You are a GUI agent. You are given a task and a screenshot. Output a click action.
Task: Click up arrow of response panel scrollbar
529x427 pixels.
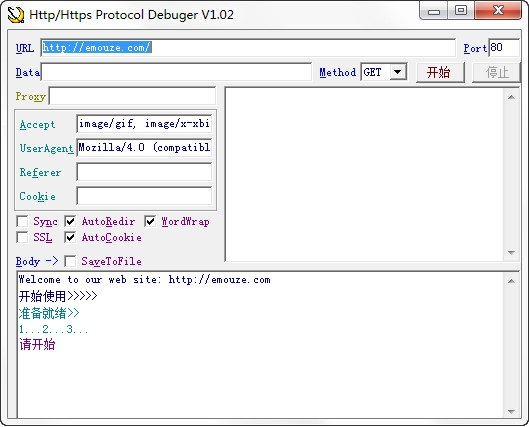click(x=511, y=97)
